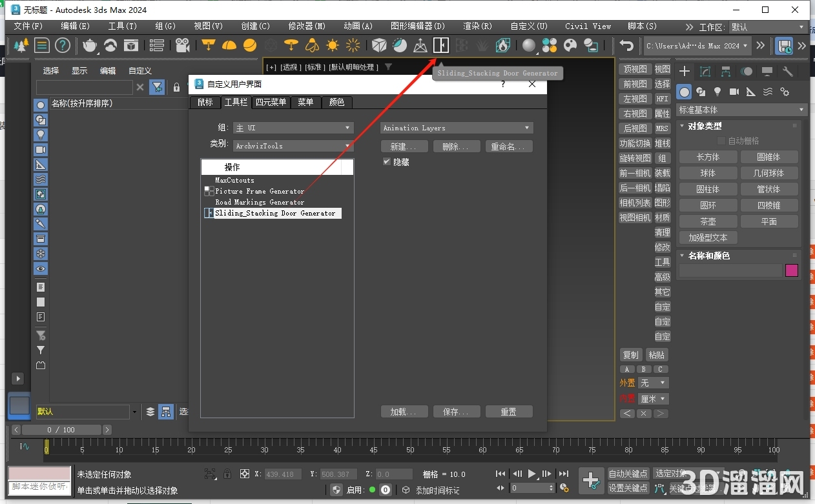This screenshot has width=815, height=504.
Task: Click the 新建 button in the customize dialog
Action: pyautogui.click(x=404, y=146)
